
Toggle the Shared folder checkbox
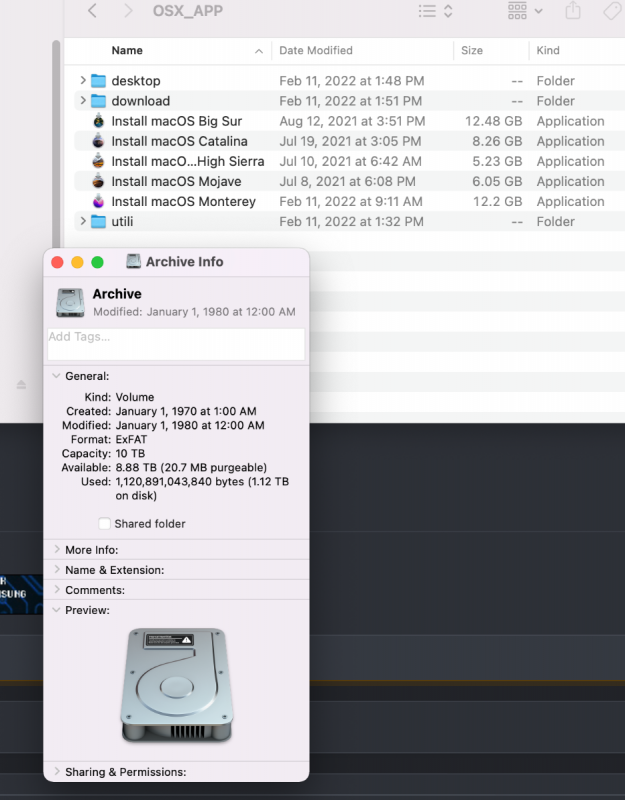(x=104, y=523)
